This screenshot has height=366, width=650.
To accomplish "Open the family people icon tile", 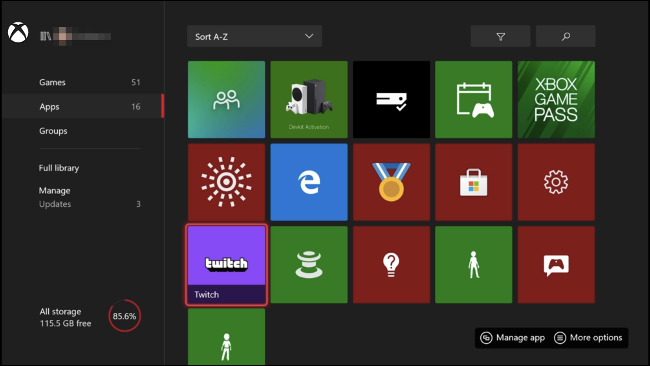I will [x=226, y=99].
